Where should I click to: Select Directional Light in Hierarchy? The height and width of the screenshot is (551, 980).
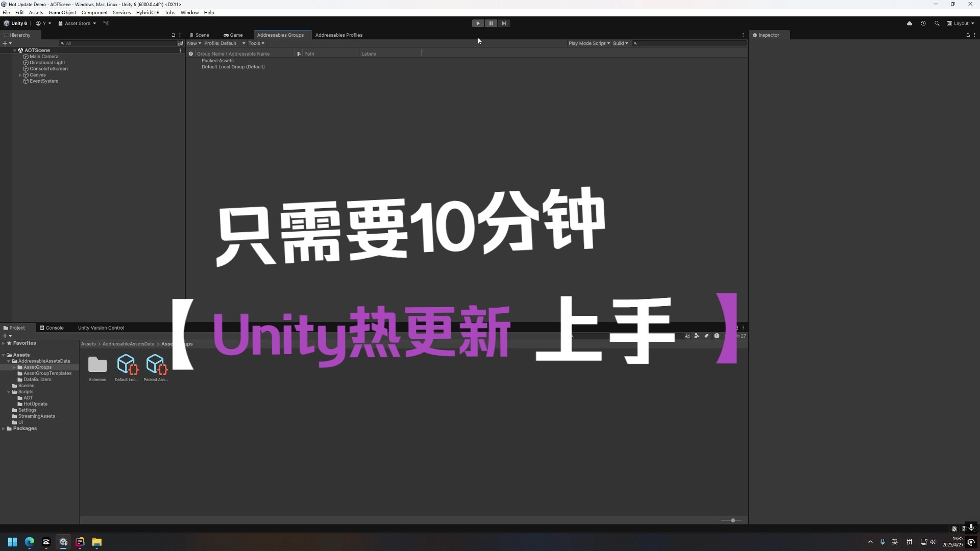tap(47, 63)
